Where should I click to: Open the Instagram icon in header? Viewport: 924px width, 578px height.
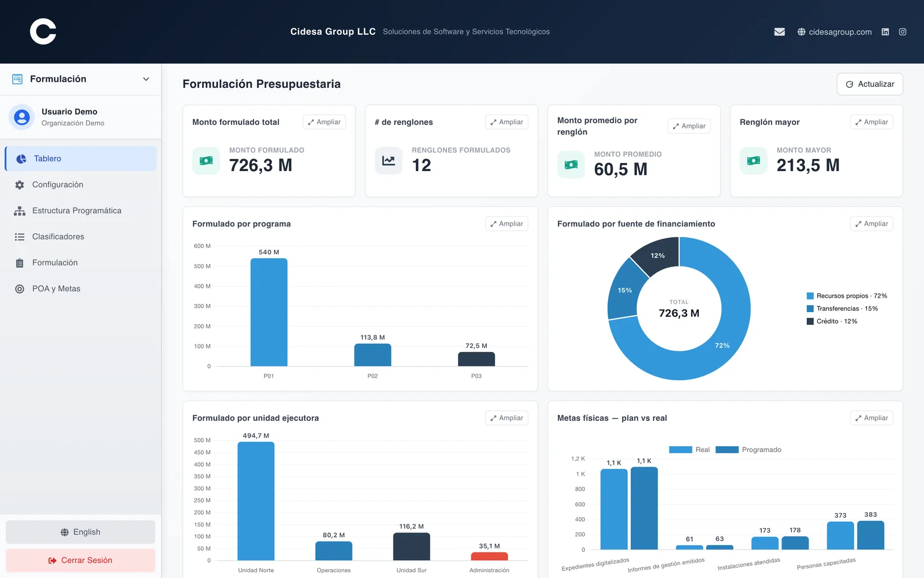(903, 32)
